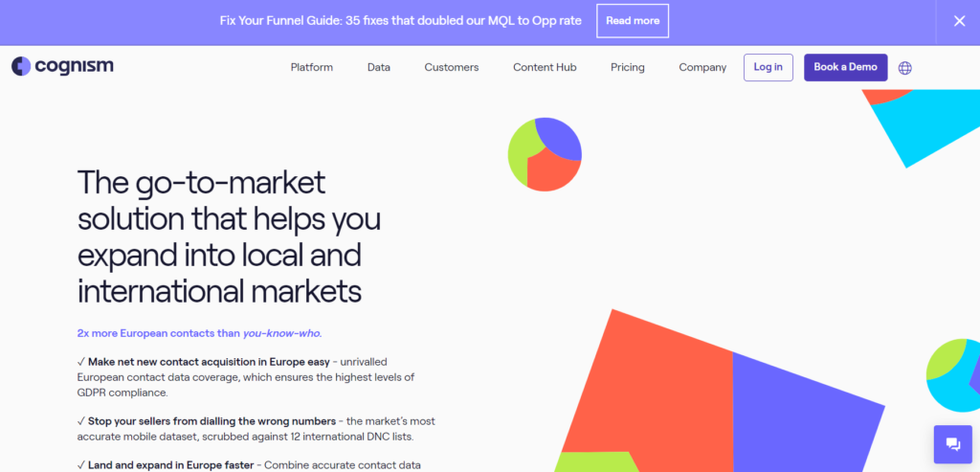The height and width of the screenshot is (472, 980).
Task: Click the partial pie chart at right edge
Action: point(953,375)
